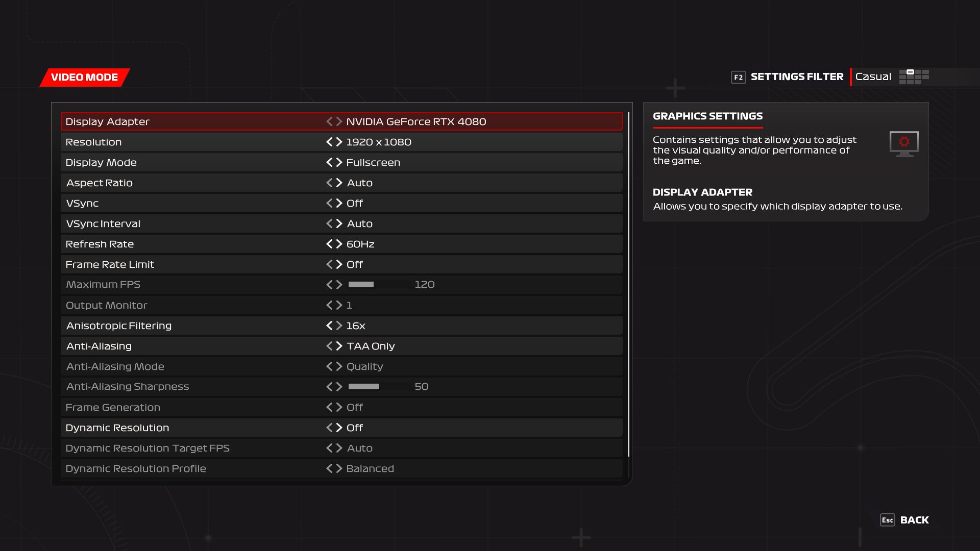The height and width of the screenshot is (551, 980).
Task: Click the 16x anisotropic filtering value
Action: (x=356, y=325)
